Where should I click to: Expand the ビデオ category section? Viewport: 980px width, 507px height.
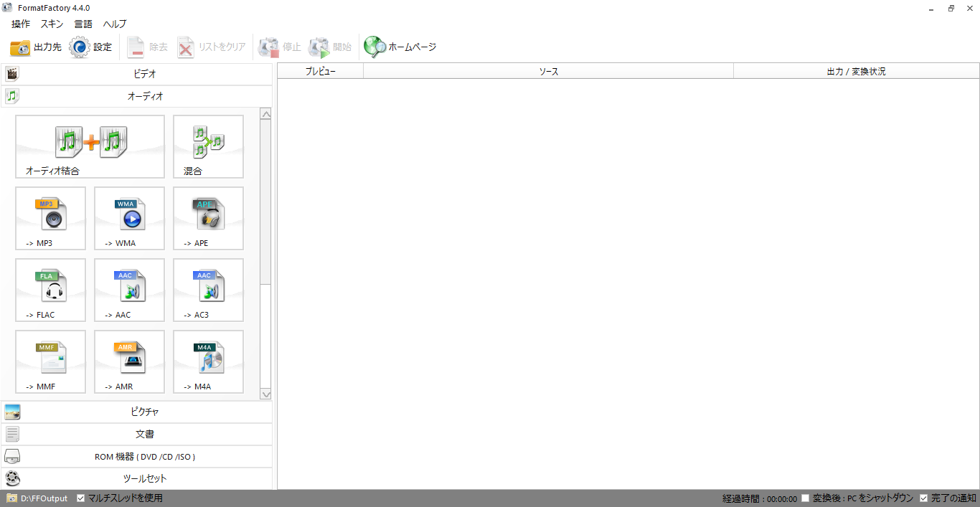[136, 74]
